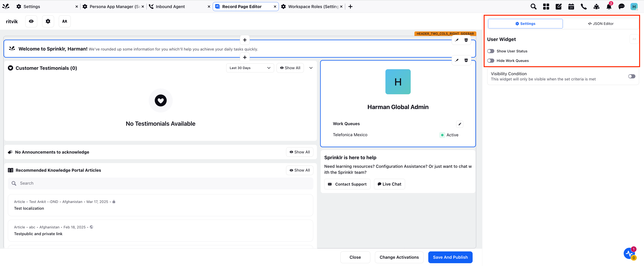The width and height of the screenshot is (644, 266).
Task: Open the calendar icon in top bar
Action: (571, 7)
